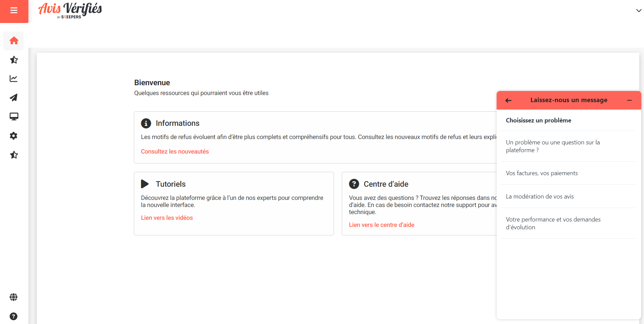Viewport: 644px width, 324px height.
Task: Click the Informations info circle icon
Action: point(146,123)
